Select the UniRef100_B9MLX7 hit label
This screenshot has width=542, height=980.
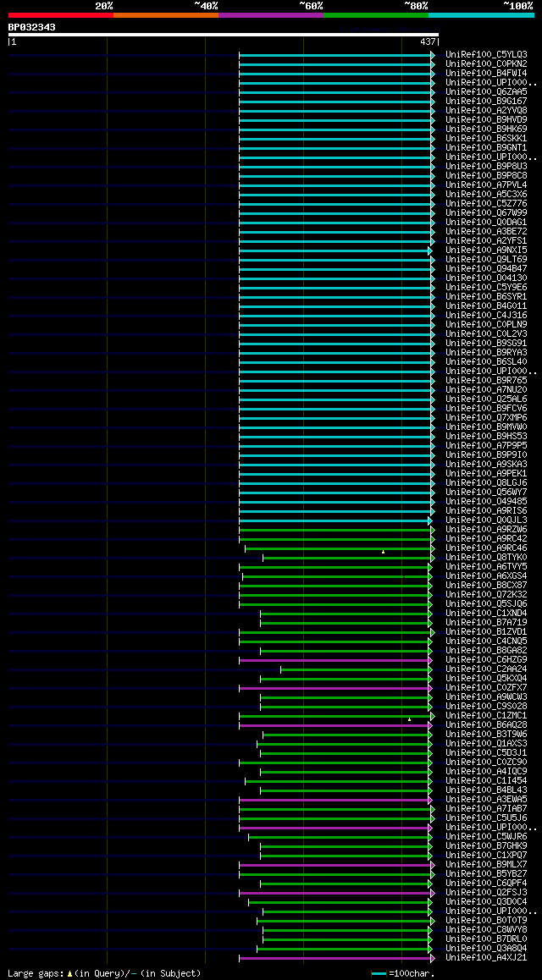486,864
